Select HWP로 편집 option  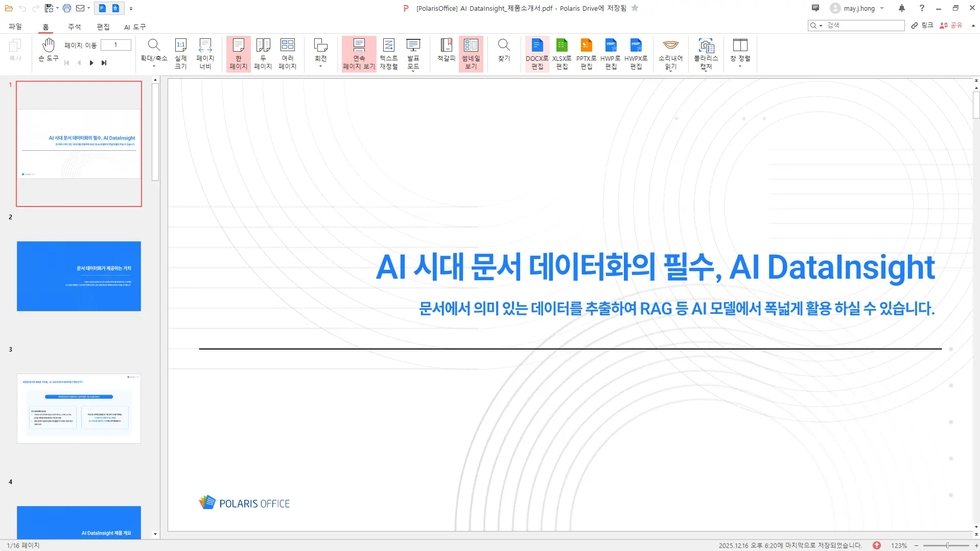coord(610,54)
